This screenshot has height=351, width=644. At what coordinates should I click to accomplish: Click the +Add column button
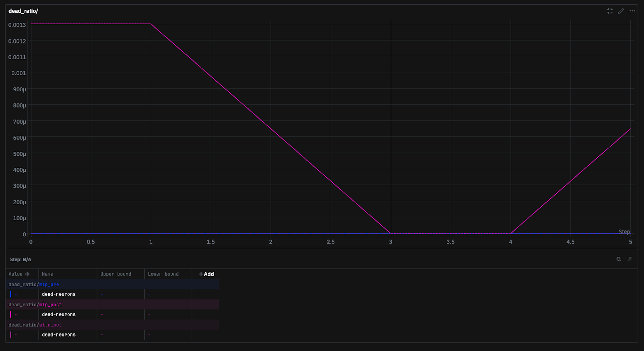pos(206,274)
